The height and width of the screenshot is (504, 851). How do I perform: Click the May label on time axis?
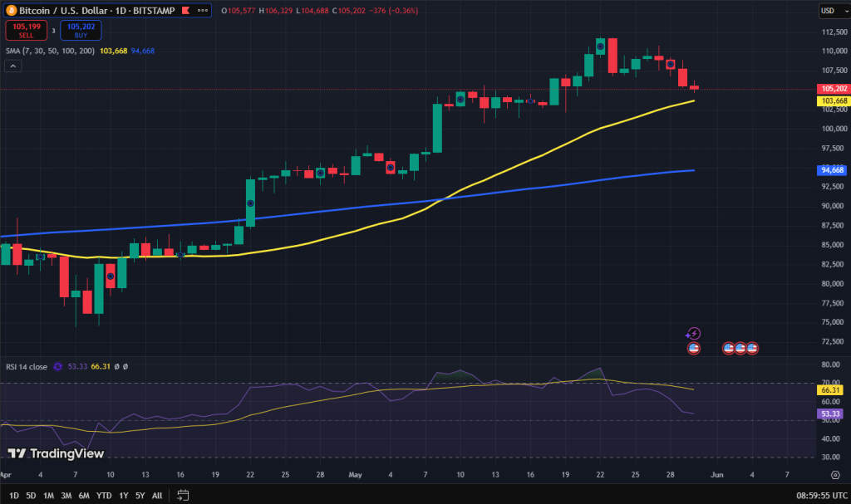[x=355, y=475]
